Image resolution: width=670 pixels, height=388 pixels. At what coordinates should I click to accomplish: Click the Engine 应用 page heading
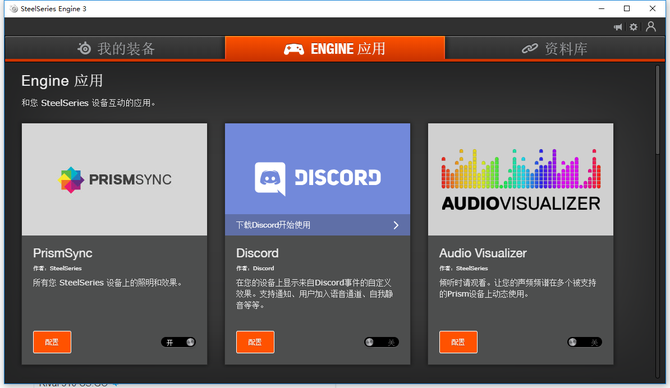[62, 81]
